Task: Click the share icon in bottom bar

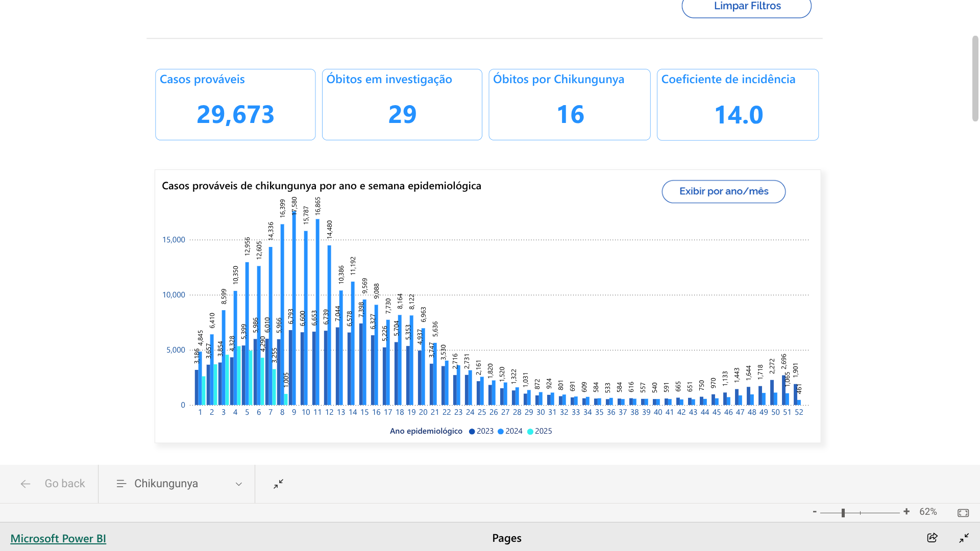Action: point(932,538)
